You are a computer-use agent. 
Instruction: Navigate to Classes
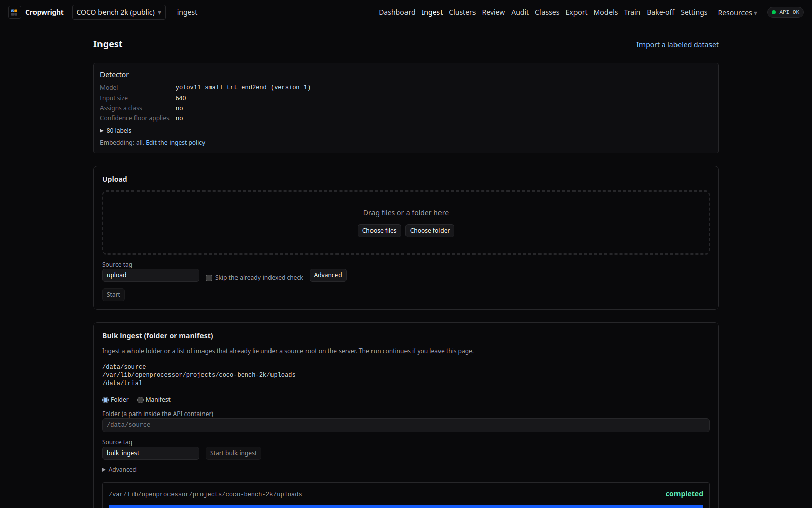[547, 12]
